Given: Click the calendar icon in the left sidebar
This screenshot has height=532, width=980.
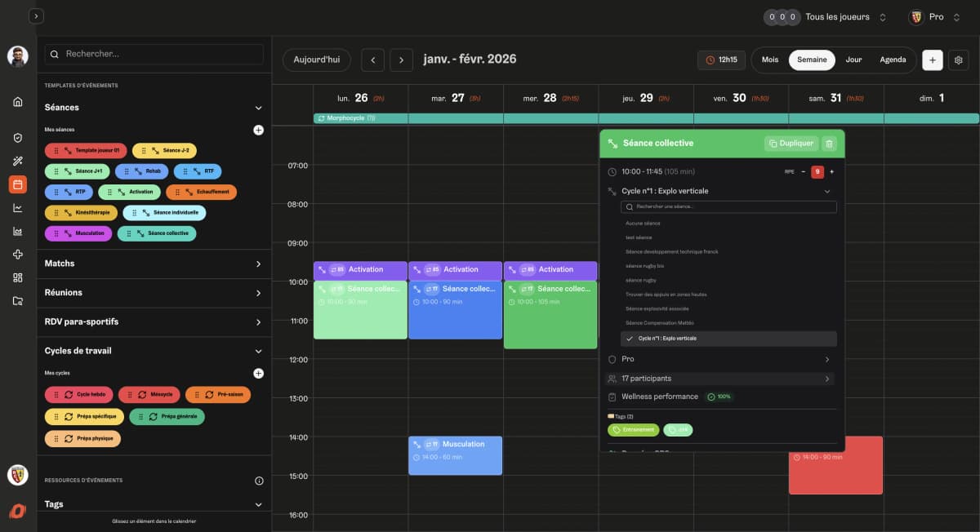Looking at the screenshot, I should pyautogui.click(x=18, y=184).
